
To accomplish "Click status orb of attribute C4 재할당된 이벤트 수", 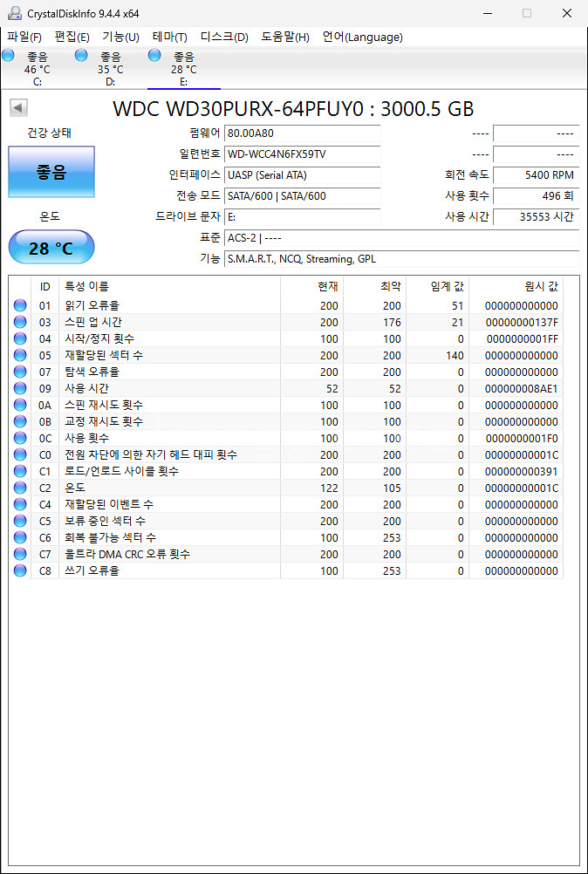I will click(20, 504).
